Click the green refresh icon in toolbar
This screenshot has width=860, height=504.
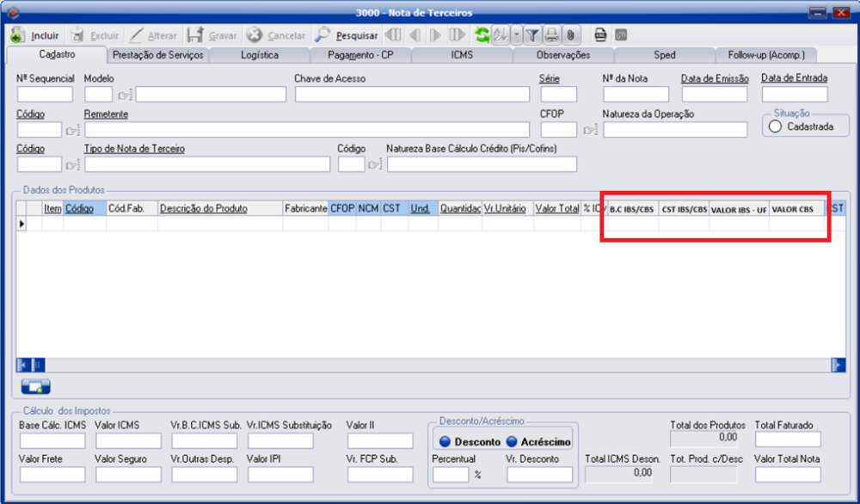click(482, 35)
